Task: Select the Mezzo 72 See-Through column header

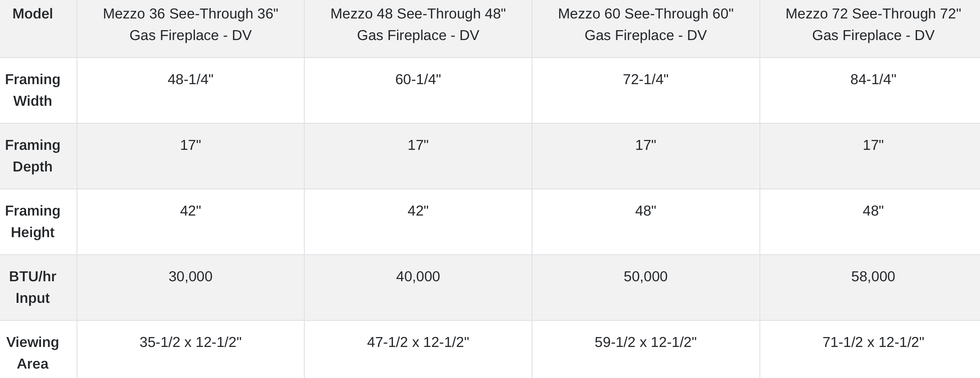Action: point(873,24)
